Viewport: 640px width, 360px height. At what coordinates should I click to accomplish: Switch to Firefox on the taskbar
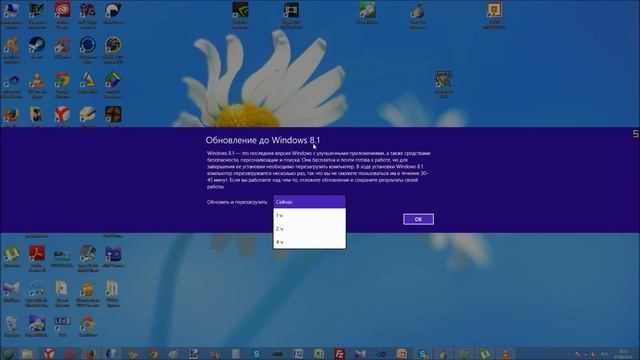[x=91, y=353]
